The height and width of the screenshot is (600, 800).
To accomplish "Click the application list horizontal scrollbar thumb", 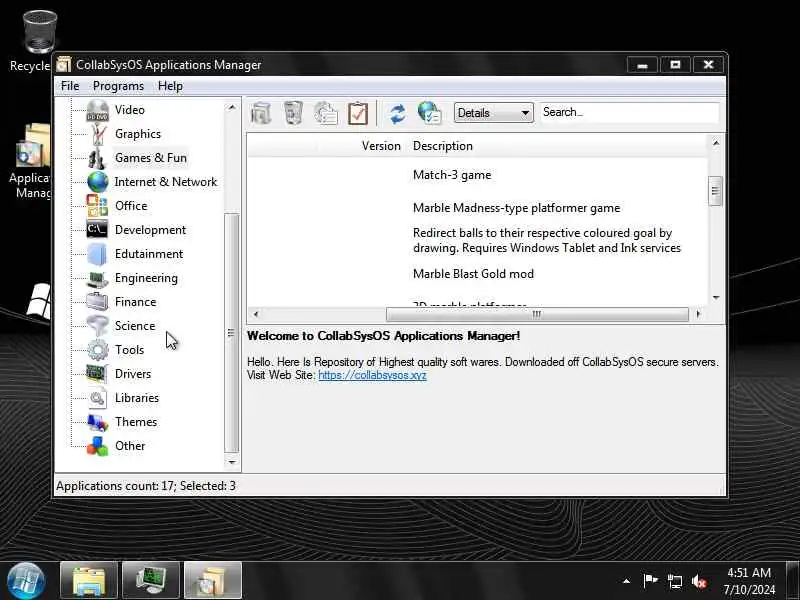I will point(537,314).
